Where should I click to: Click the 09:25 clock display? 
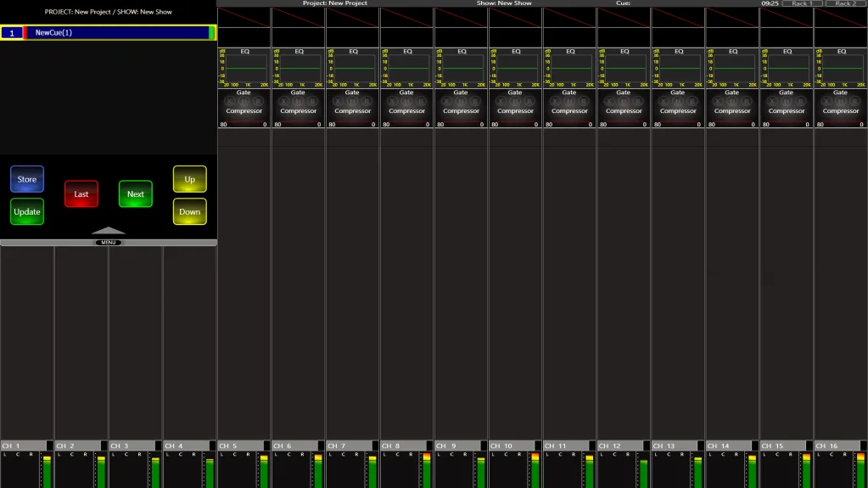(770, 3)
